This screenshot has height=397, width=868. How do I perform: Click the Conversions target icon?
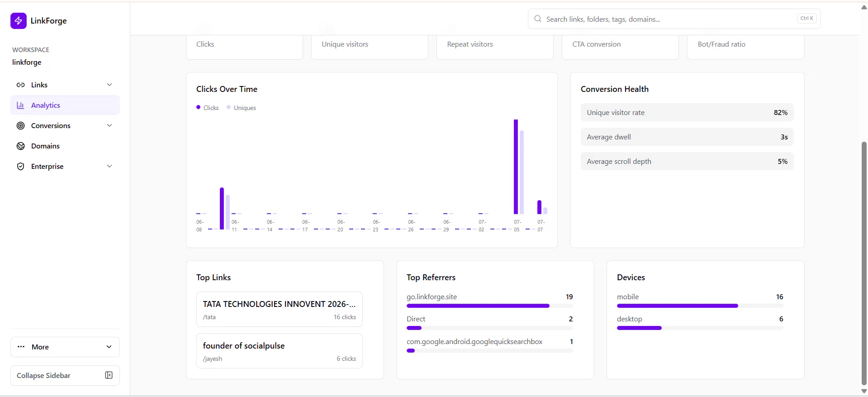coord(20,126)
